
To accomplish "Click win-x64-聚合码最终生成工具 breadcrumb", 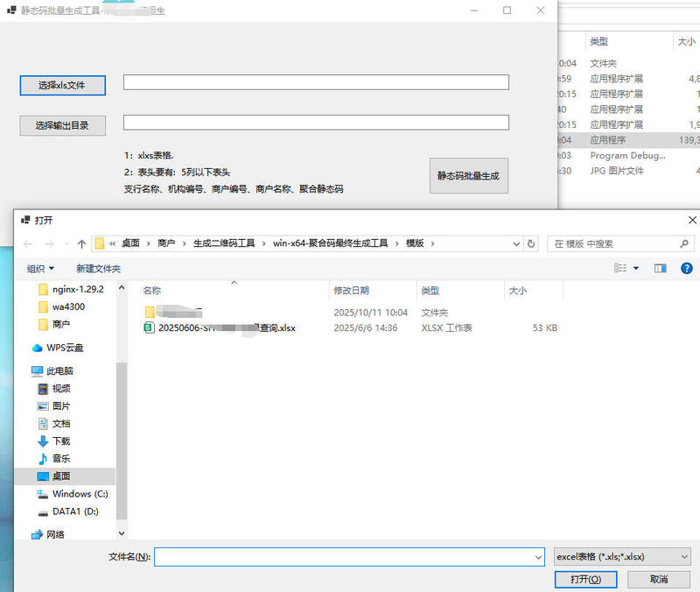I will click(x=331, y=243).
